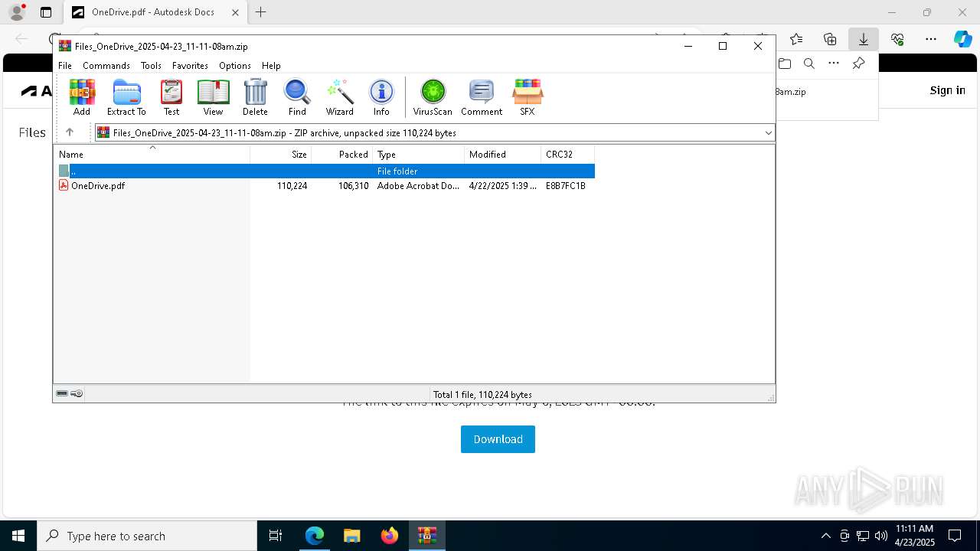Open browser Favorites star icon
This screenshot has width=980, height=551.
click(796, 39)
